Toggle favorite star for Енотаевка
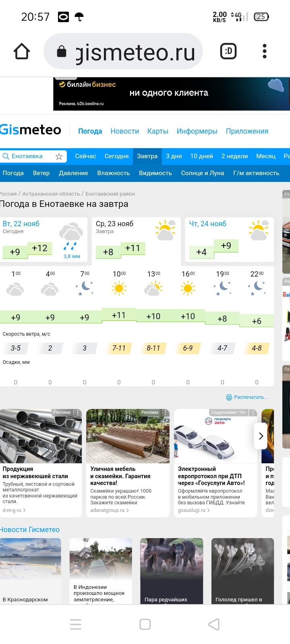 (x=59, y=157)
